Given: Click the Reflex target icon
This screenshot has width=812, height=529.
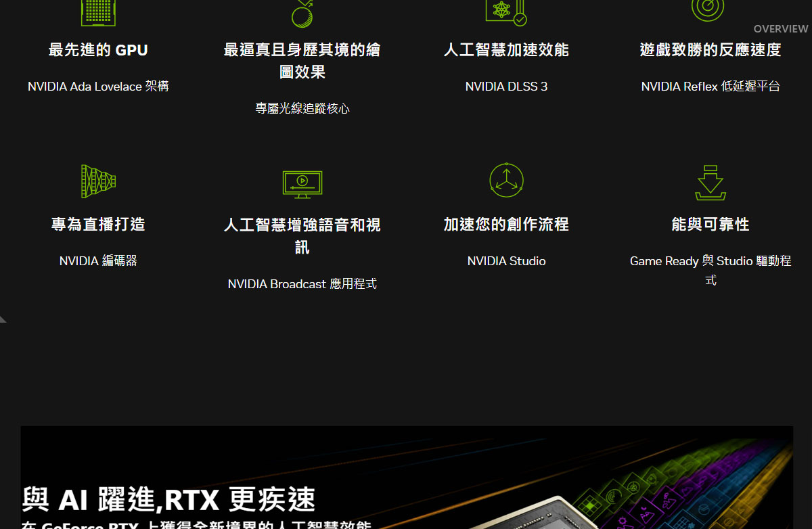Looking at the screenshot, I should tap(708, 9).
